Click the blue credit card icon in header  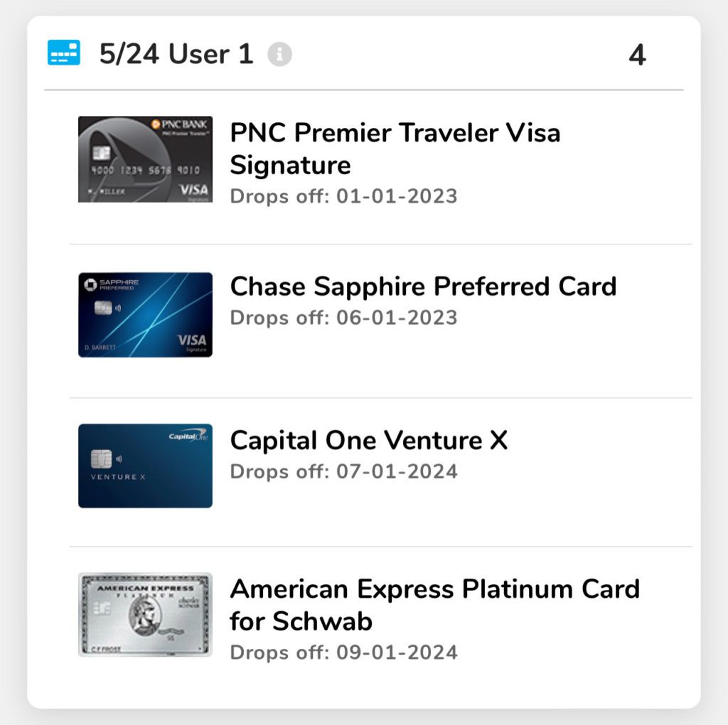coord(63,53)
